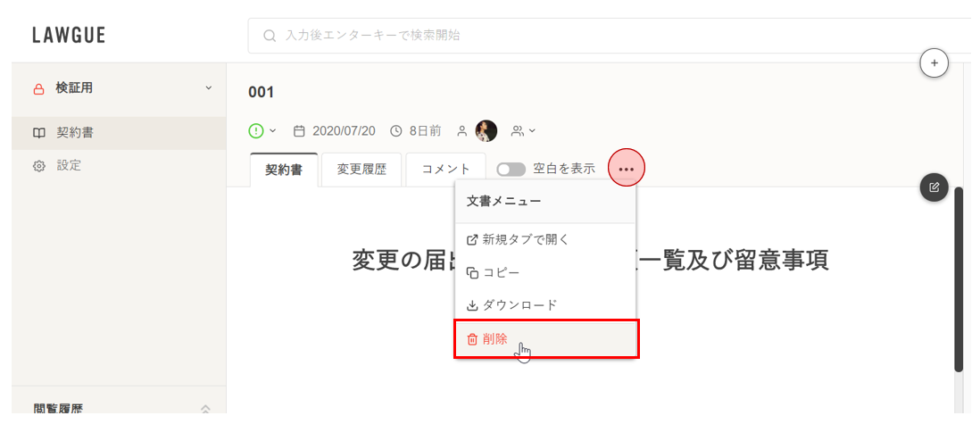Click the LAWGUE logo

[x=69, y=36]
